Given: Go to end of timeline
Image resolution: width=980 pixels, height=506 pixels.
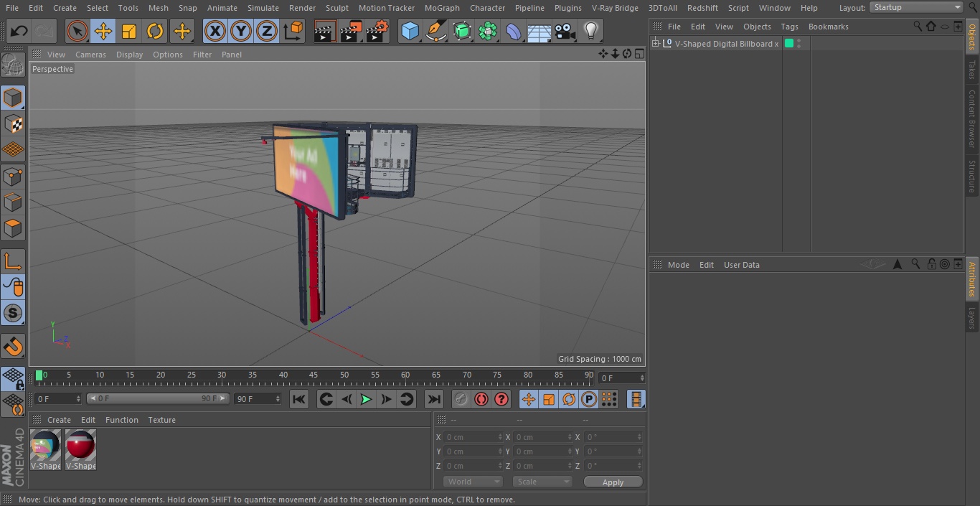Looking at the screenshot, I should pos(434,399).
